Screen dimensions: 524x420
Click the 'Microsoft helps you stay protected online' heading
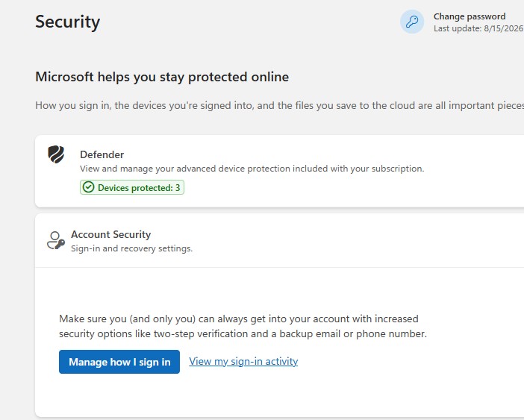point(162,77)
